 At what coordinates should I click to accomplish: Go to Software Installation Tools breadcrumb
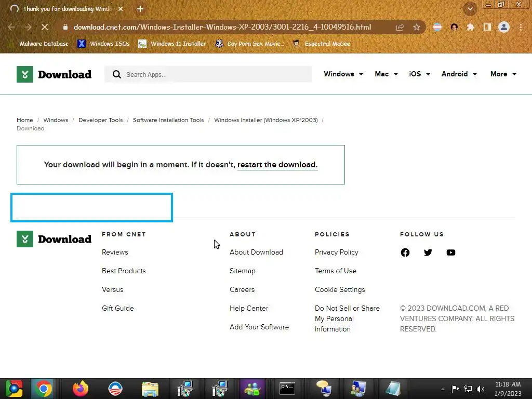168,120
